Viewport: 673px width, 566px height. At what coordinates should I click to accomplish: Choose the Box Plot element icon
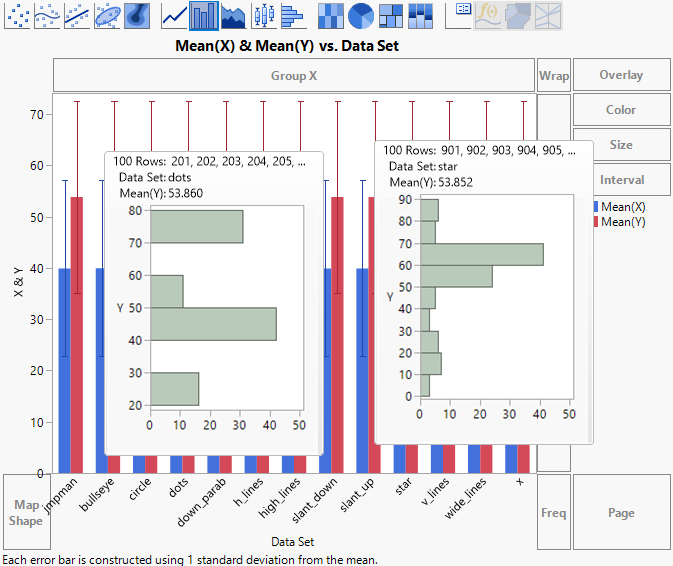coord(263,15)
